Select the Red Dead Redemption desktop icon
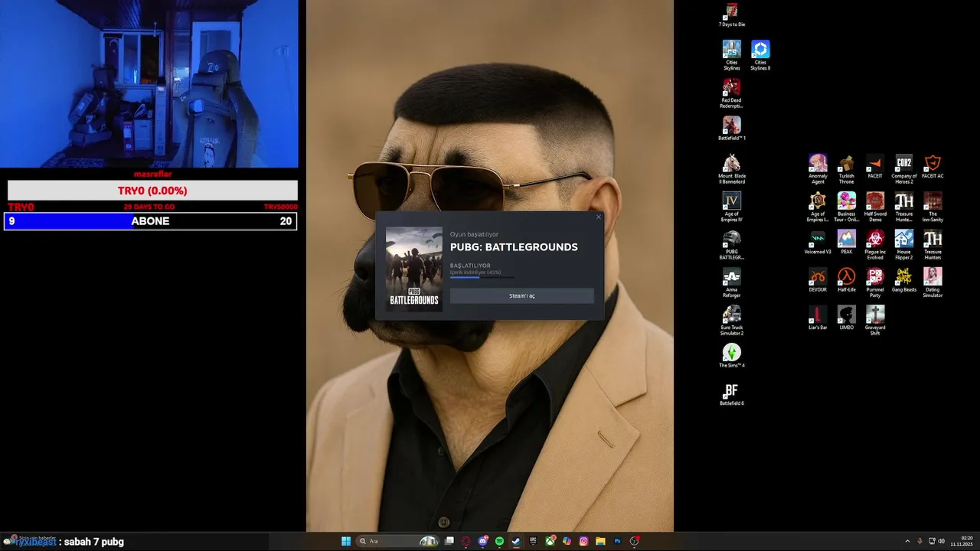 coord(732,93)
